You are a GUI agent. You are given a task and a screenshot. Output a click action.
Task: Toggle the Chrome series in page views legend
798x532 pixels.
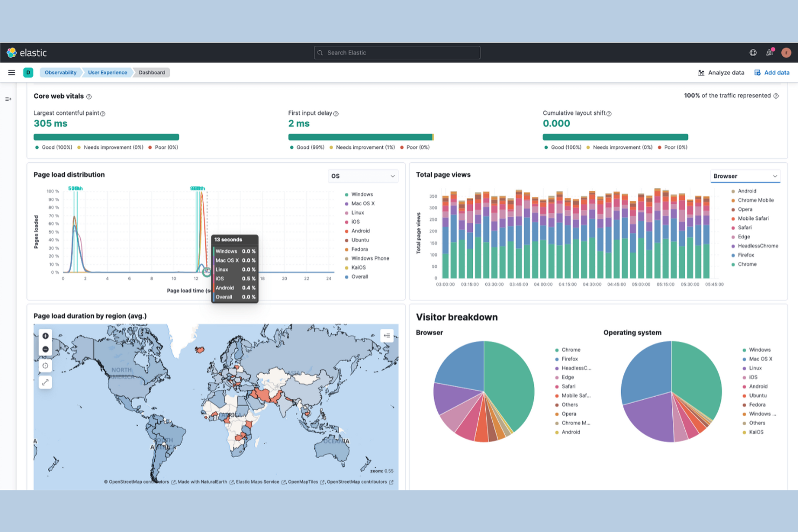(x=746, y=264)
